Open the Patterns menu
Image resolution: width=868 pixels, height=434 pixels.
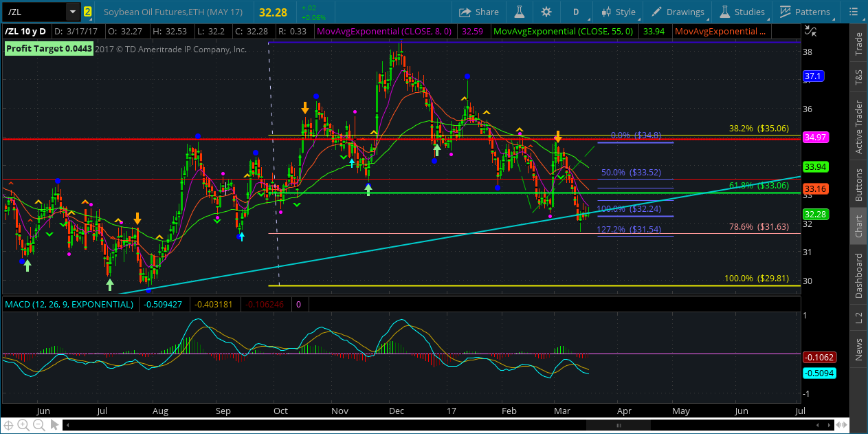pos(804,12)
